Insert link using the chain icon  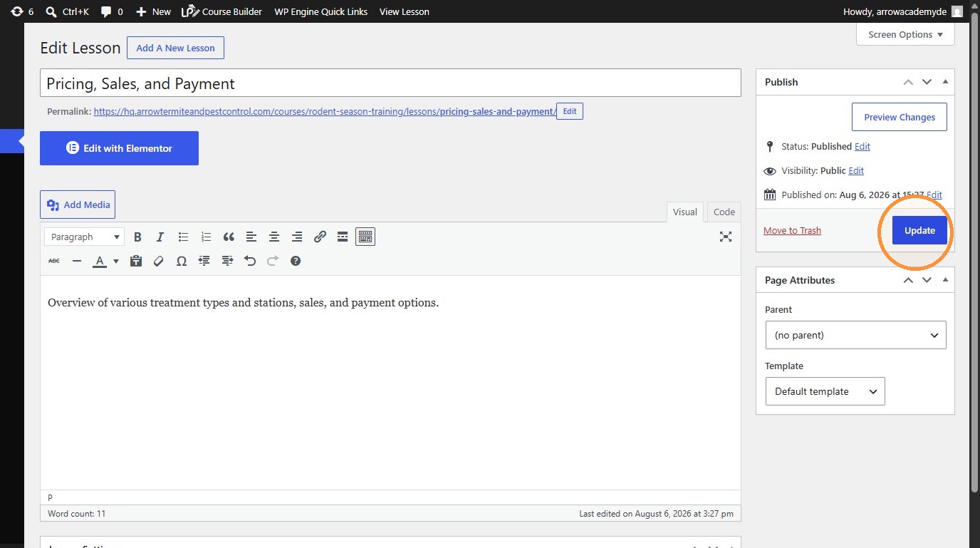coord(320,237)
